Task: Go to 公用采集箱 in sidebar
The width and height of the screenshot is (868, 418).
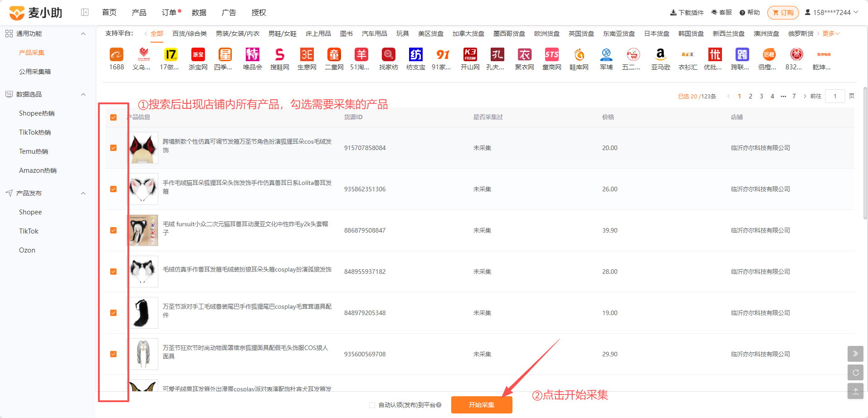Action: (x=35, y=72)
